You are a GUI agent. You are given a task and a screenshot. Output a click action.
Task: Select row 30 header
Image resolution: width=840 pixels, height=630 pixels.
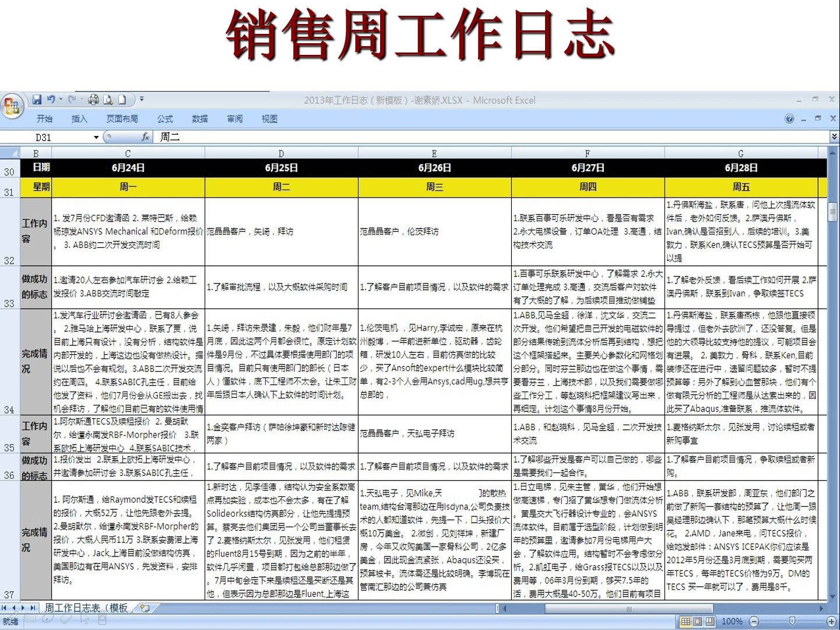tap(10, 169)
